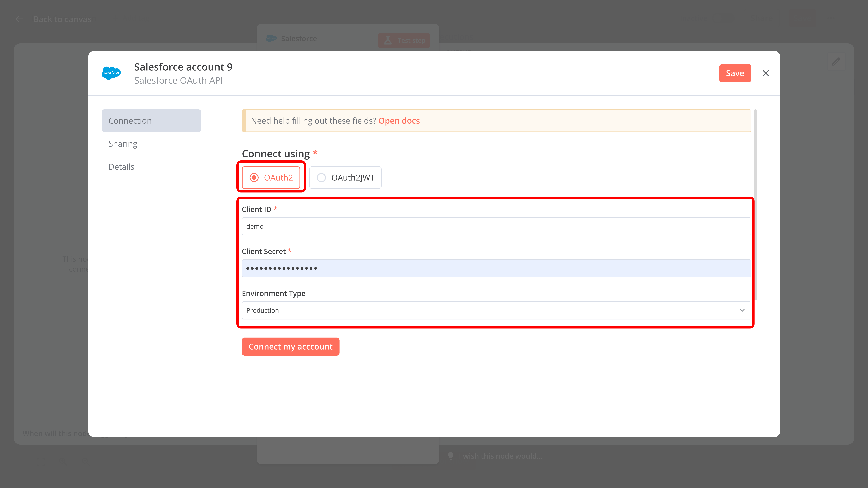868x488 pixels.
Task: Close the Salesforce credential dialog
Action: [x=766, y=73]
